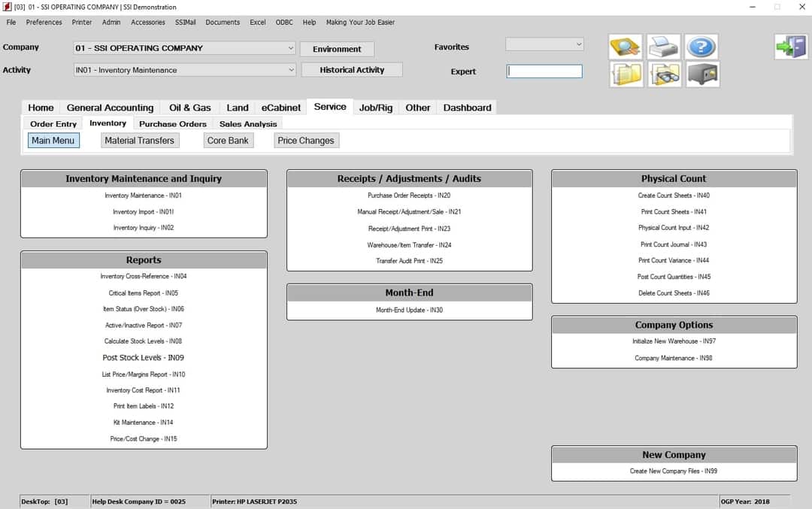Open Historical Activity
The width and height of the screenshot is (812, 509).
pos(352,69)
